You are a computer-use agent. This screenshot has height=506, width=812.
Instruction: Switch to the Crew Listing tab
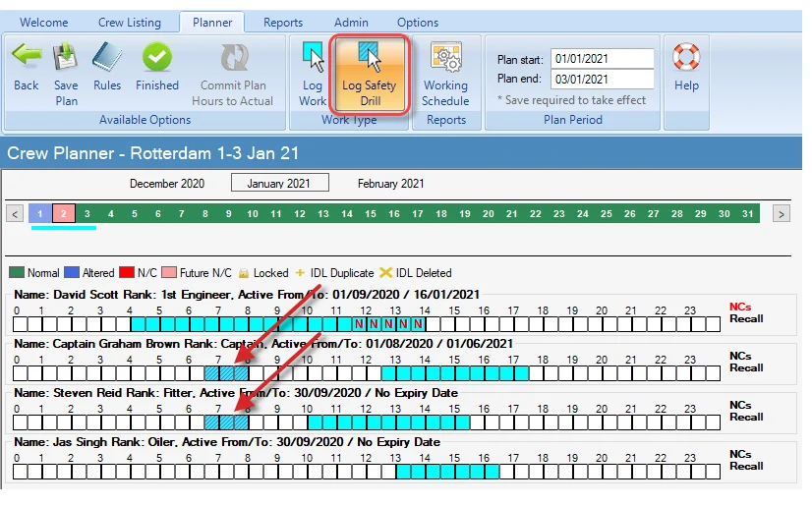(130, 23)
